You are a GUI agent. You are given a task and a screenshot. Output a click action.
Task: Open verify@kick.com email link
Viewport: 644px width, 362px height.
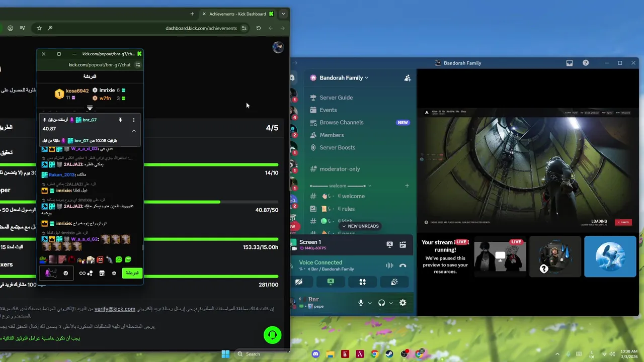[x=115, y=309]
